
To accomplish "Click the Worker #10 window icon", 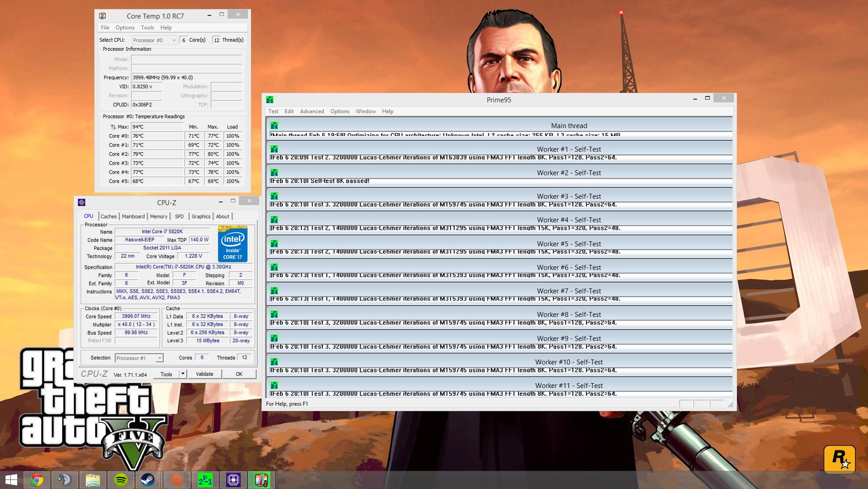I will (x=274, y=362).
